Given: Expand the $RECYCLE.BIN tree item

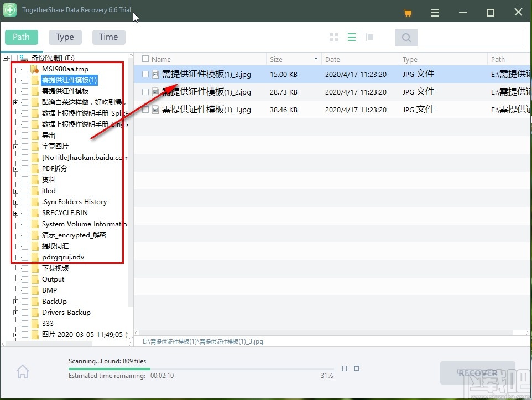Looking at the screenshot, I should pyautogui.click(x=15, y=212).
